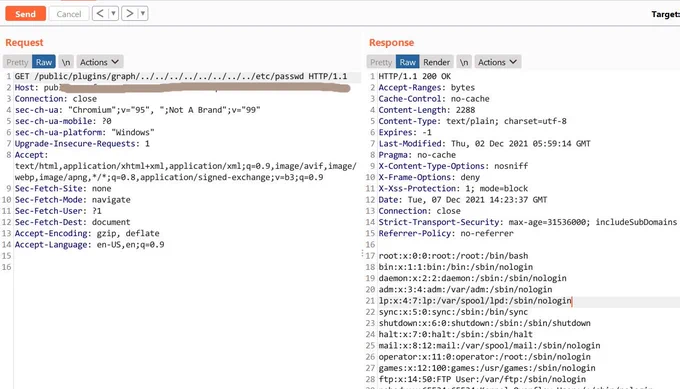The width and height of the screenshot is (680, 389).
Task: Toggle \n non-printable chars in Response
Action: point(464,62)
